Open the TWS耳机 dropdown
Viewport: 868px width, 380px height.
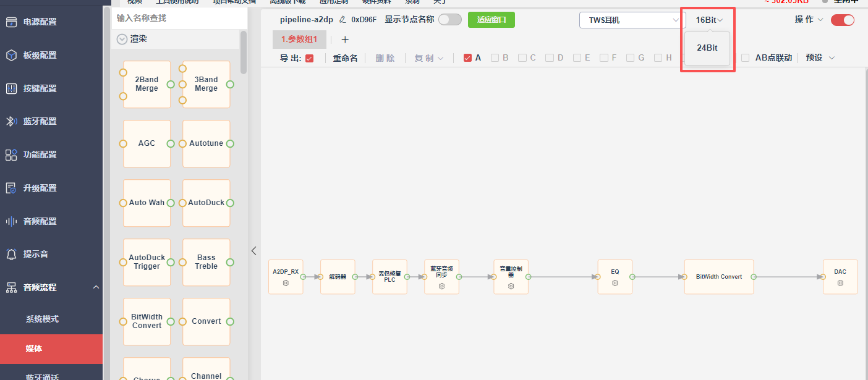(x=632, y=20)
